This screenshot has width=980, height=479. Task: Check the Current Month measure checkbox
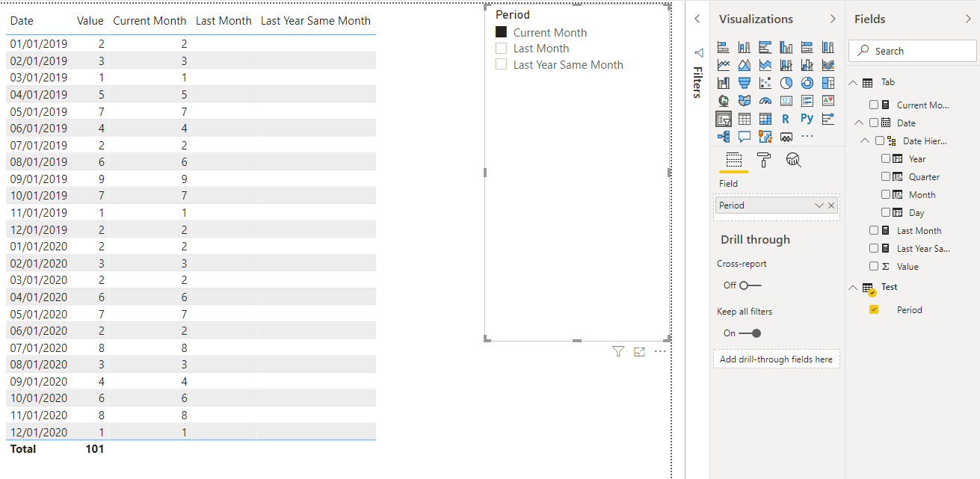pos(874,105)
